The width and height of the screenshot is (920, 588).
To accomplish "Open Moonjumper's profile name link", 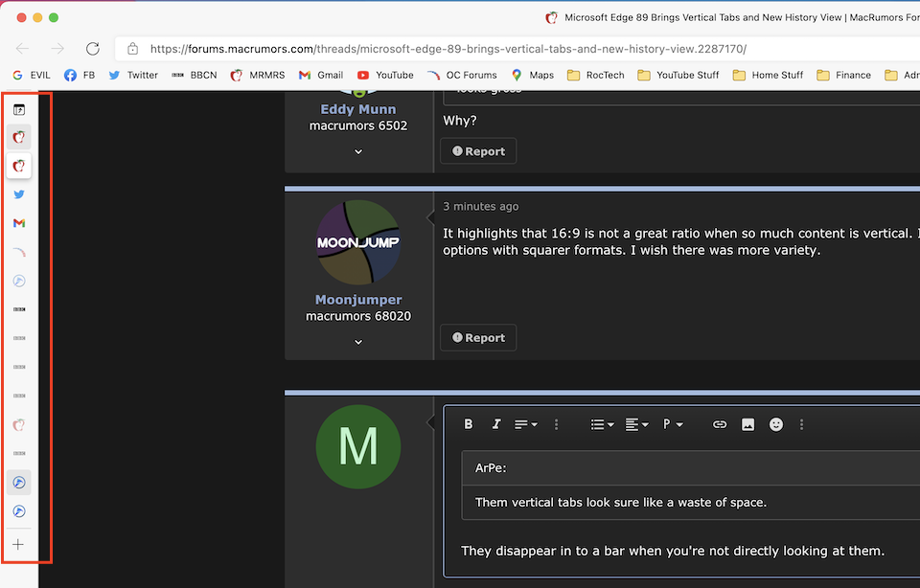I will (358, 300).
